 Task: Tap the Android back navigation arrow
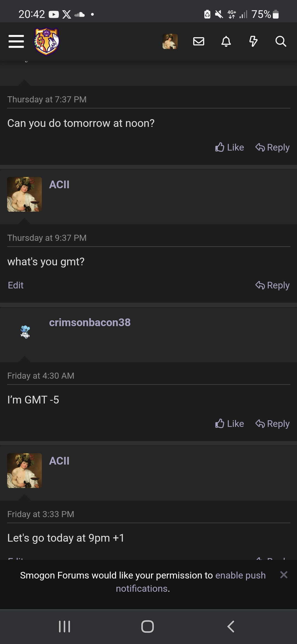[x=231, y=627]
